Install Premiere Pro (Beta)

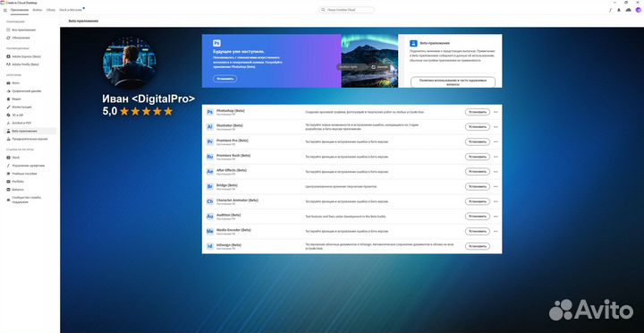point(478,141)
